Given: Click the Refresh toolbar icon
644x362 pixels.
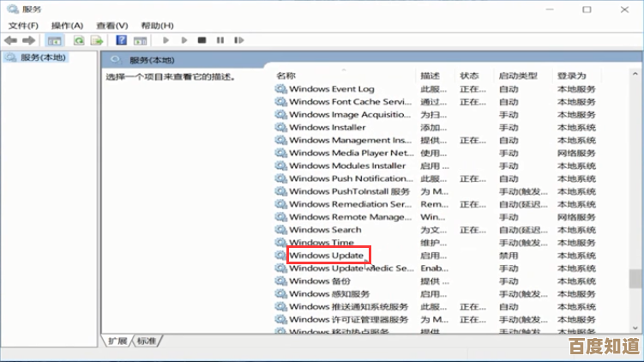Looking at the screenshot, I should click(79, 40).
